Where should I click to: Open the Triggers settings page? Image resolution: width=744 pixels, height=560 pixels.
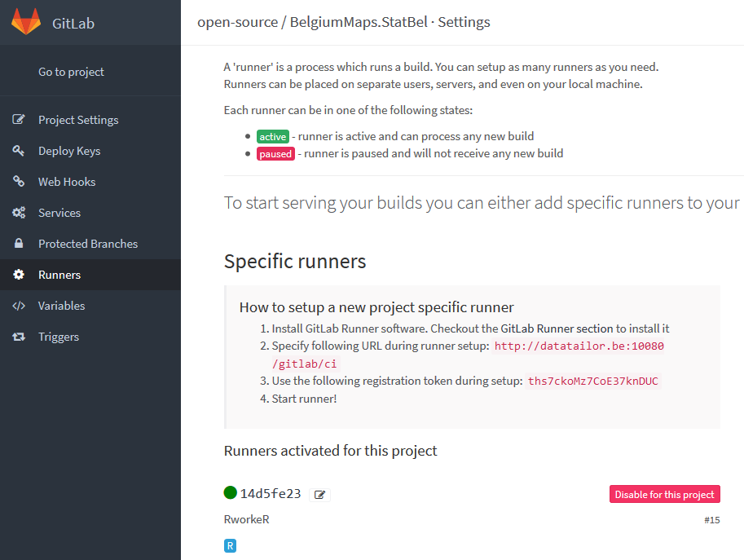[59, 337]
